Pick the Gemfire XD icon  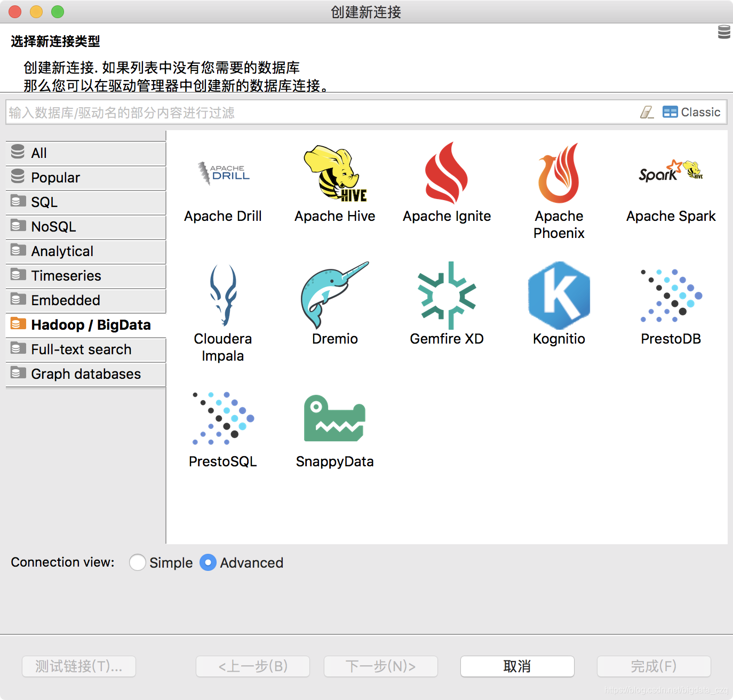tap(447, 295)
